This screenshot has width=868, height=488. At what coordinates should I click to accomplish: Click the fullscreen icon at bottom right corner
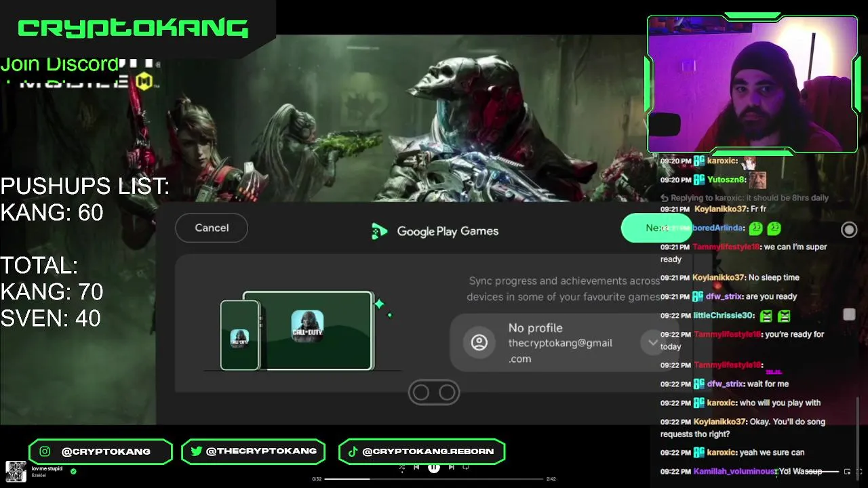(859, 471)
